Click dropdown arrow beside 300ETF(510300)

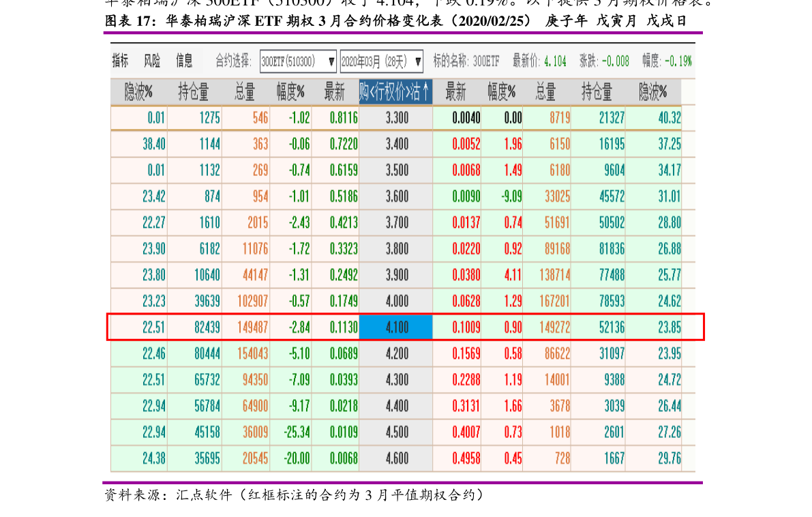(x=331, y=61)
